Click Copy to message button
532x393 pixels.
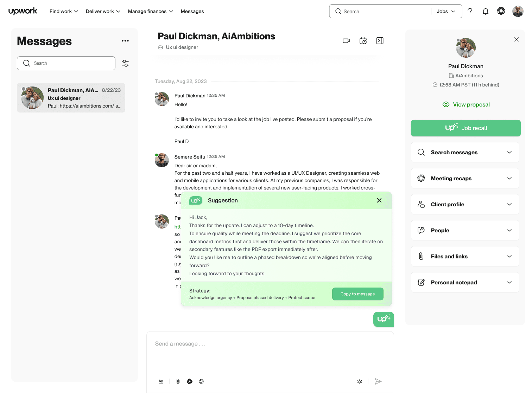[x=358, y=294]
